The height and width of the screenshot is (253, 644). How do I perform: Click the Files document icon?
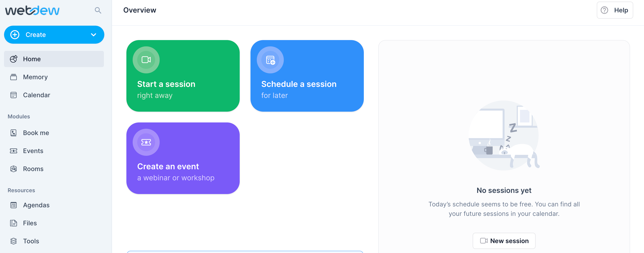13,223
